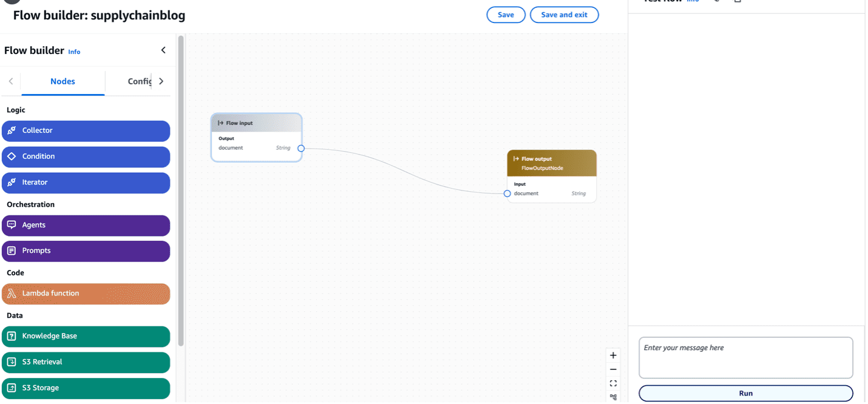Select the Iterator node icon
The image size is (868, 404).
11,182
